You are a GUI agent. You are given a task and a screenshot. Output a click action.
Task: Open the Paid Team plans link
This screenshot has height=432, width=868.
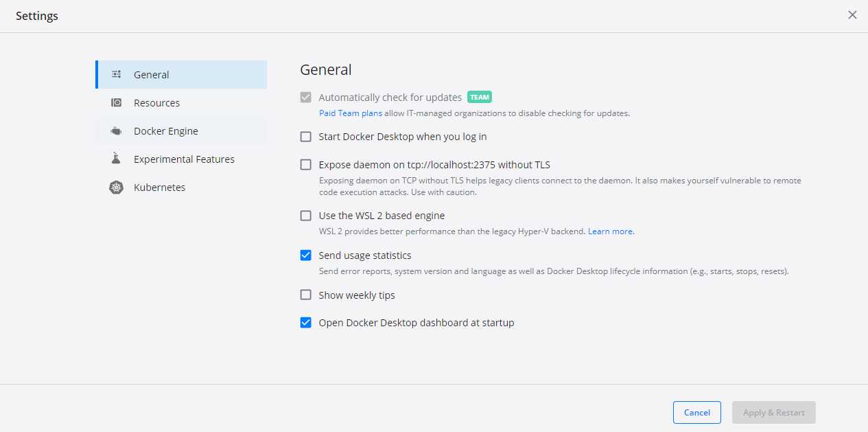(351, 113)
